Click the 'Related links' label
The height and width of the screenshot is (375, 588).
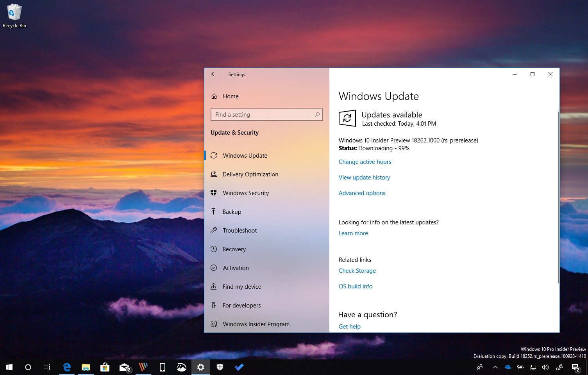click(355, 260)
